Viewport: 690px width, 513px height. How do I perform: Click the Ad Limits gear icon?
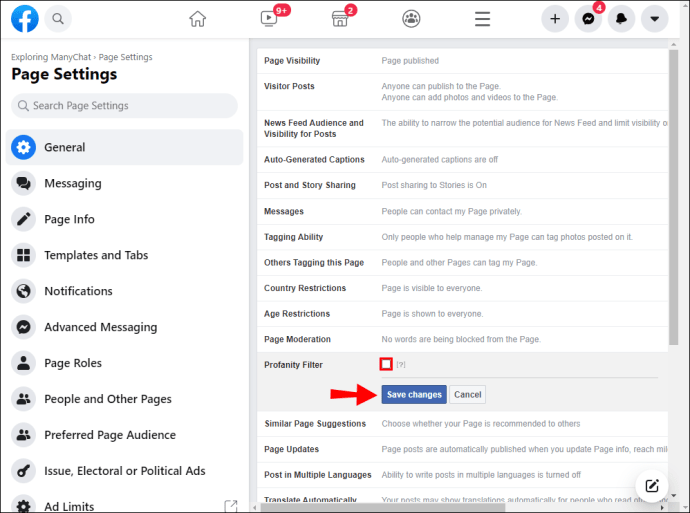tap(23, 505)
